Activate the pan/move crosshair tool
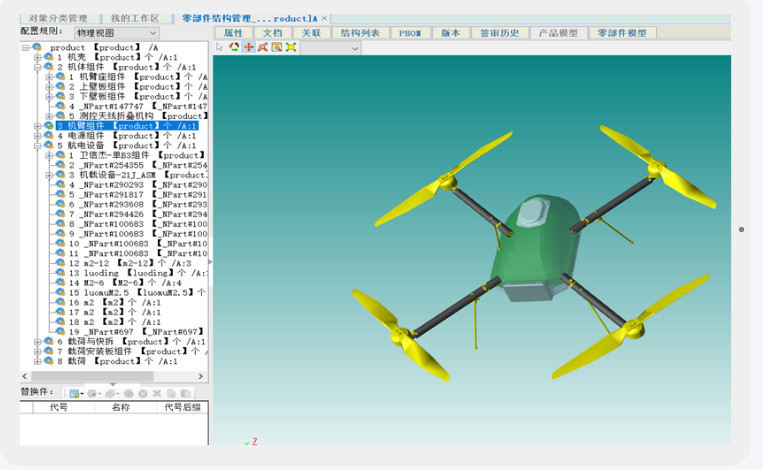Image resolution: width=763 pixels, height=470 pixels. point(248,47)
